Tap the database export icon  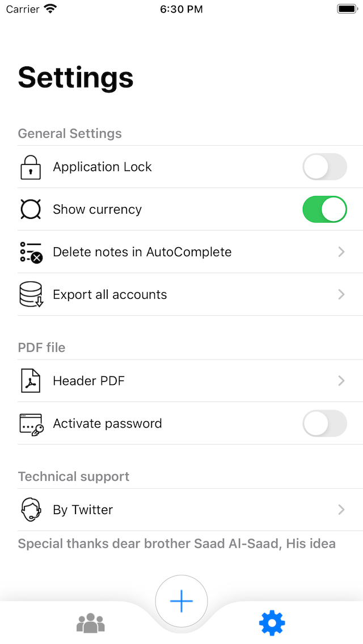[x=31, y=295]
